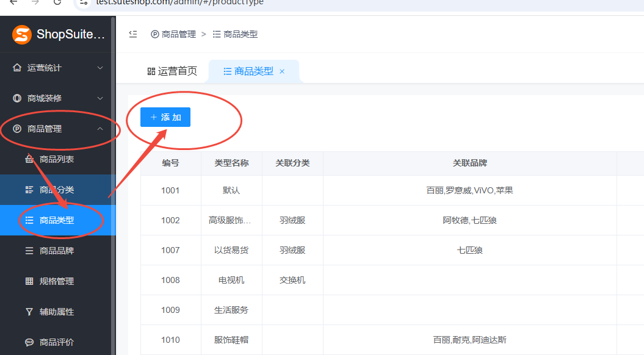Click the chat bubble icon for 商品评价
The width and height of the screenshot is (644, 355).
pos(29,342)
